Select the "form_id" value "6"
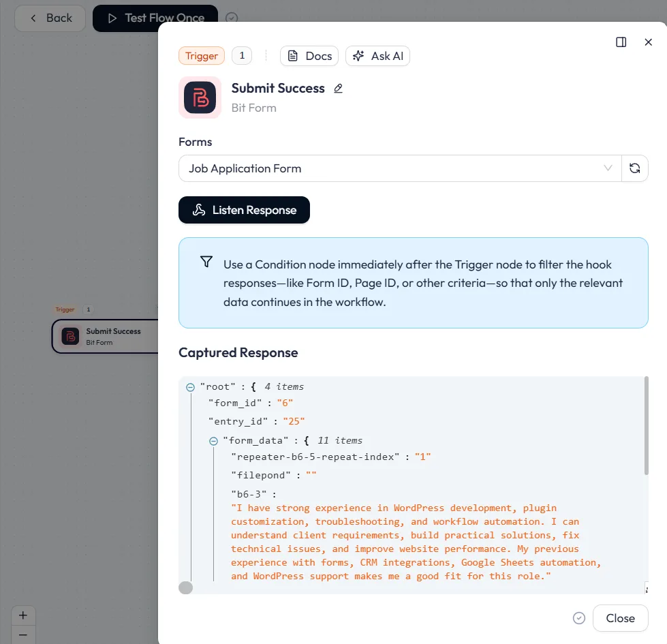This screenshot has width=667, height=644. pos(285,403)
